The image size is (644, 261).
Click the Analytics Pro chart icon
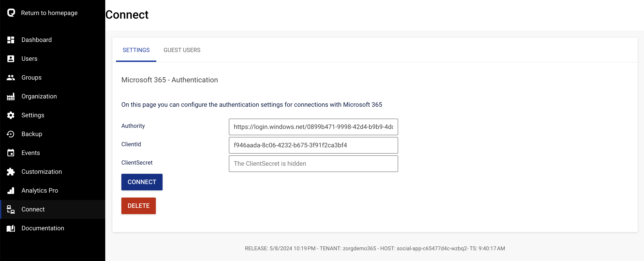11,190
